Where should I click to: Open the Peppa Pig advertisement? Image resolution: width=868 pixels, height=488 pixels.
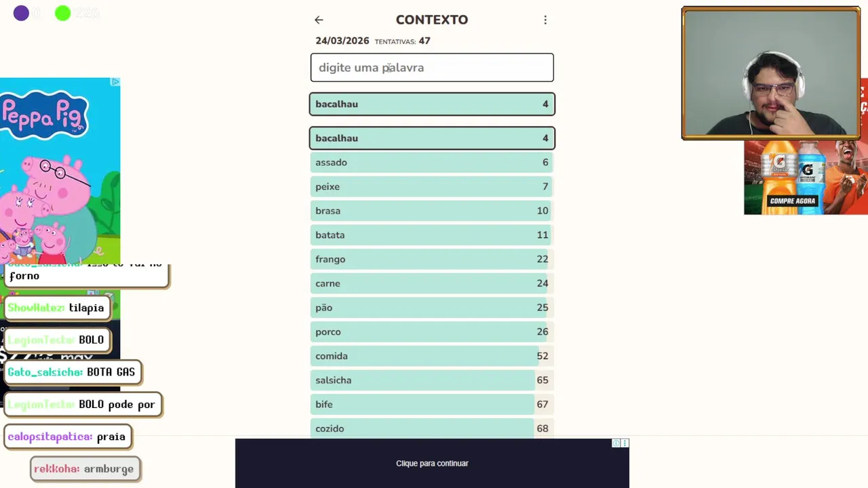[x=60, y=169]
